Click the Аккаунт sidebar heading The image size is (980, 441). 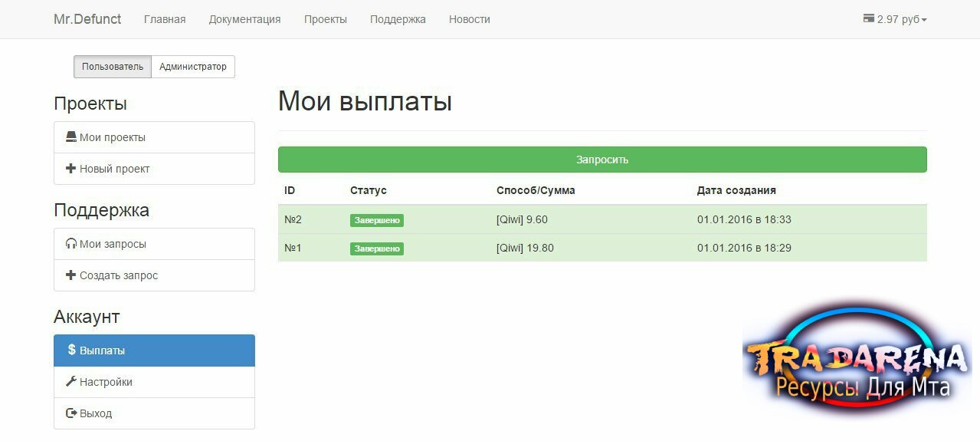click(87, 317)
